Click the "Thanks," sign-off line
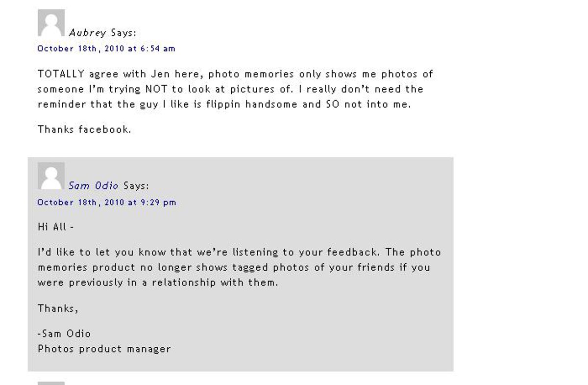588x385 pixels. click(x=58, y=308)
